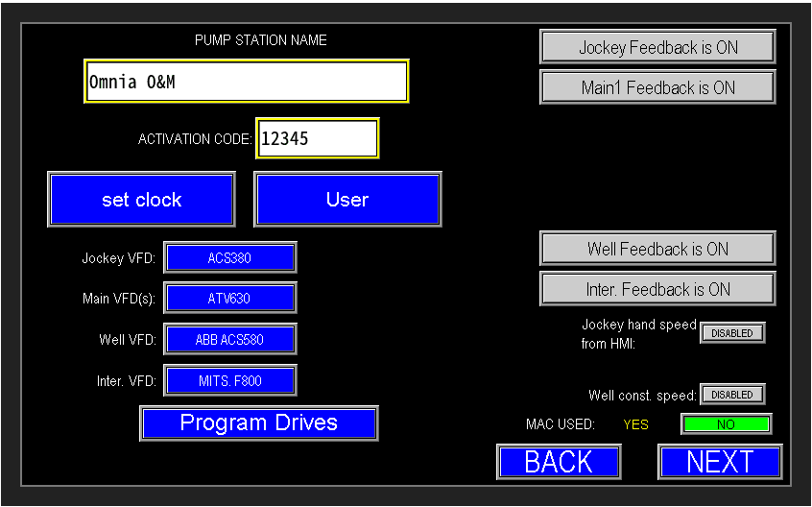
Task: Proceed with the NEXT button
Action: point(720,462)
